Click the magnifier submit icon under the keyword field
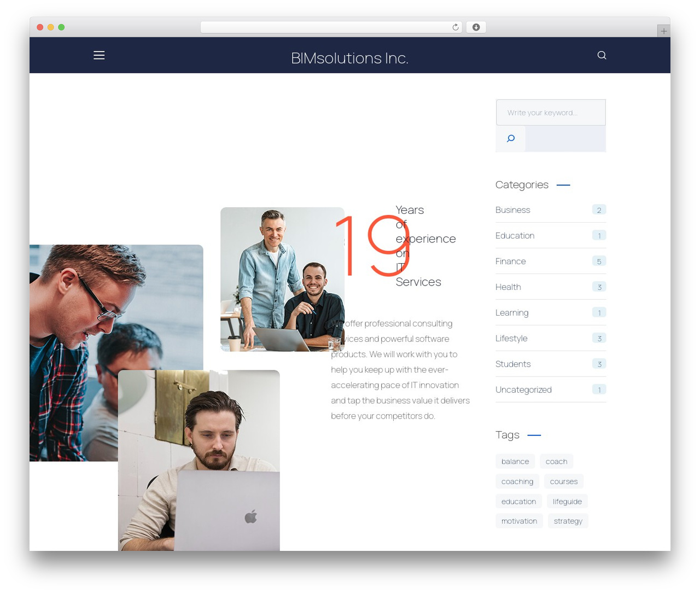This screenshot has width=700, height=593. (511, 138)
